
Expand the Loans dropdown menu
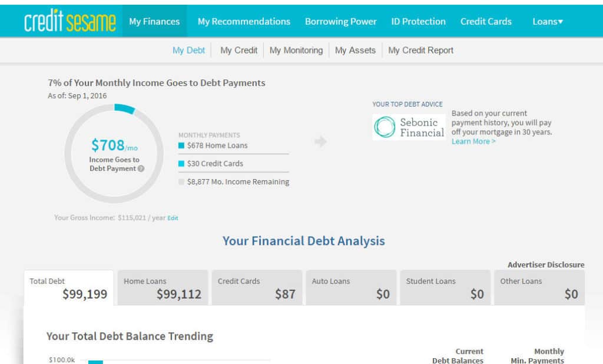548,22
